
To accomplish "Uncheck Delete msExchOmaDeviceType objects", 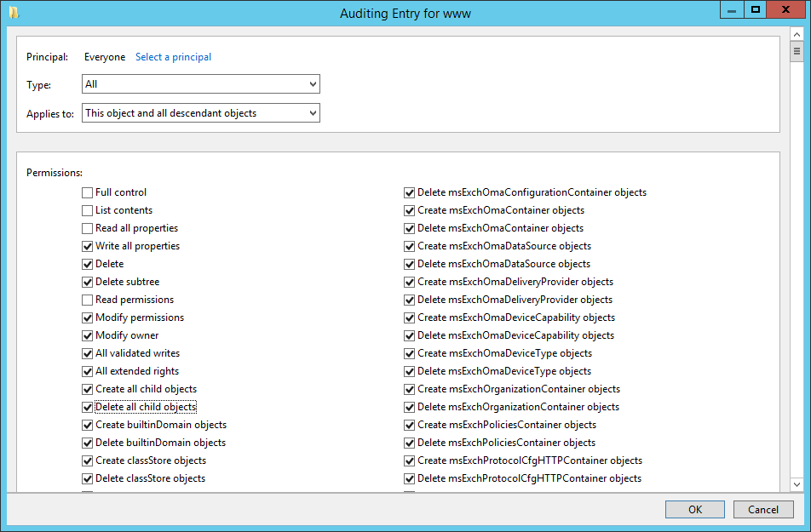I will (409, 372).
